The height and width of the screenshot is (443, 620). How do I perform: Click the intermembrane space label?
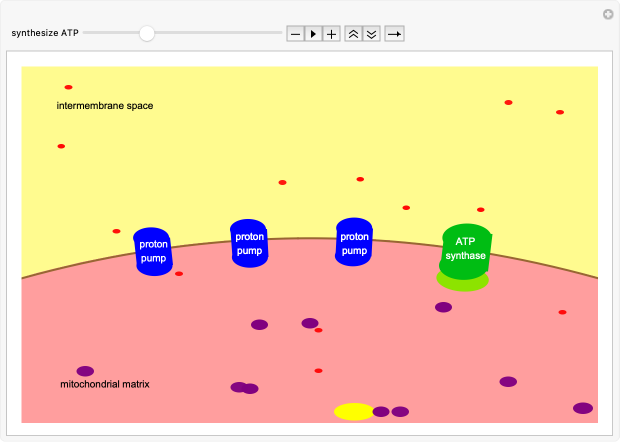pos(105,105)
